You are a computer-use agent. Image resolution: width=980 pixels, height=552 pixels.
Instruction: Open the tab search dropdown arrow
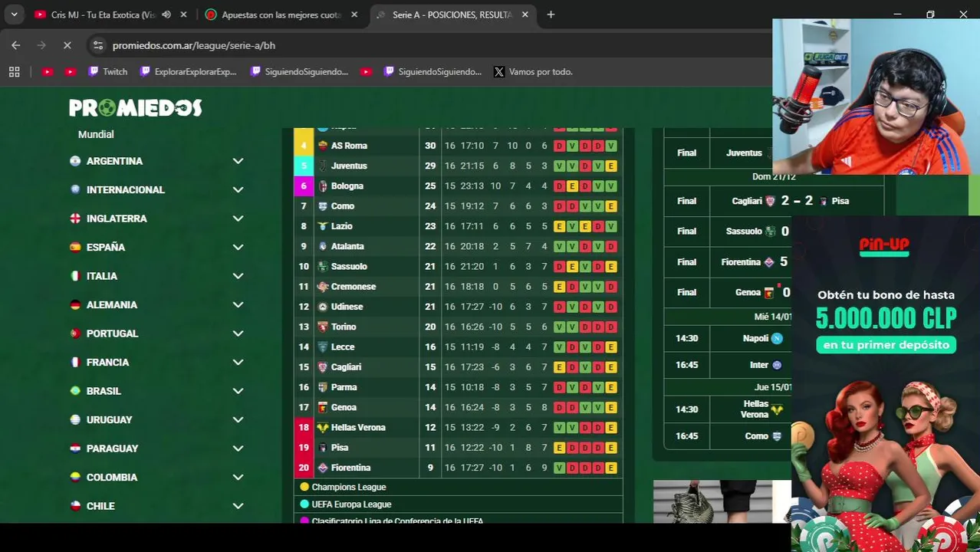14,15
